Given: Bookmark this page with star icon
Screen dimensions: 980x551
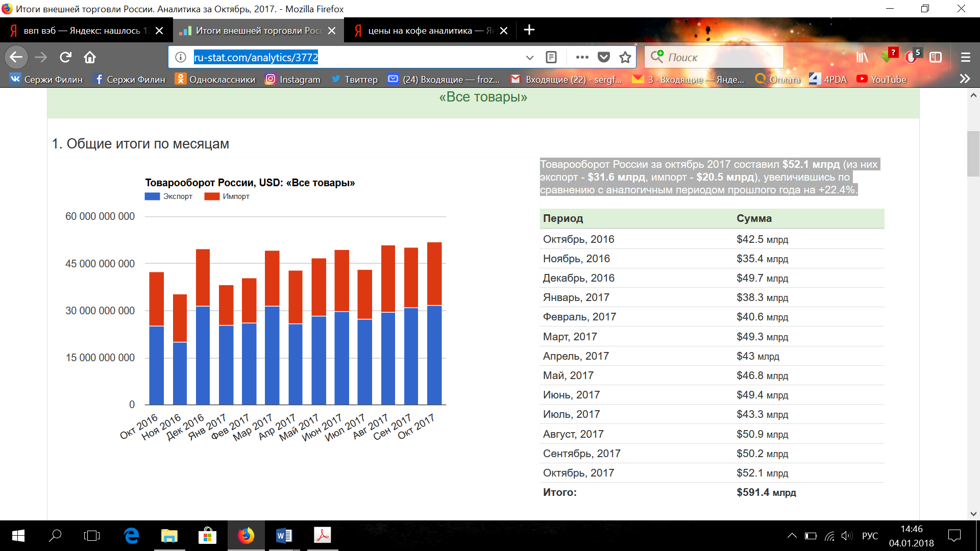Looking at the screenshot, I should [x=625, y=57].
